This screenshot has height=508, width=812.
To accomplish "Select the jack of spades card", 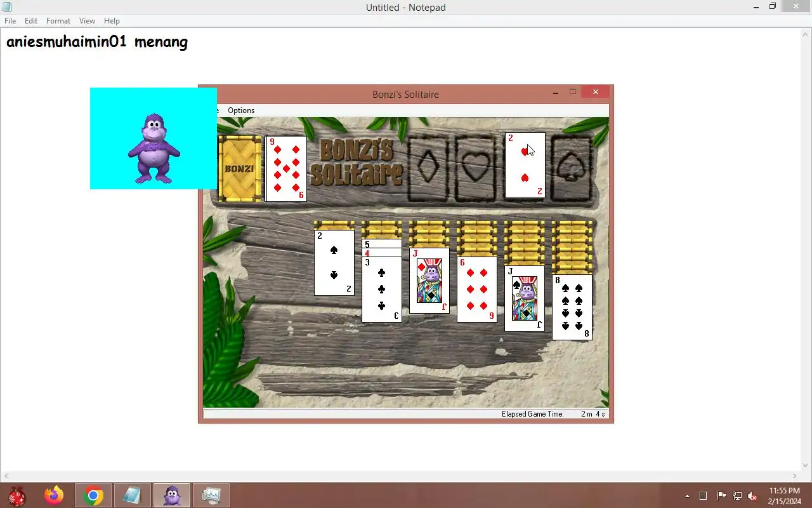I will coord(525,298).
